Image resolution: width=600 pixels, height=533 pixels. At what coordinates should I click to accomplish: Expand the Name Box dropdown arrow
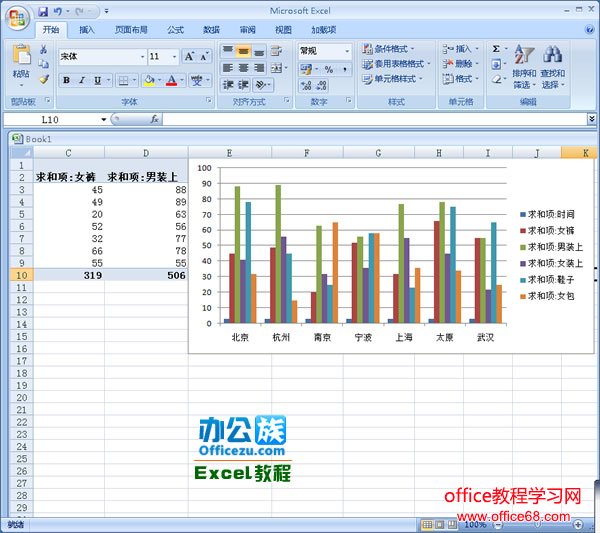click(x=103, y=119)
